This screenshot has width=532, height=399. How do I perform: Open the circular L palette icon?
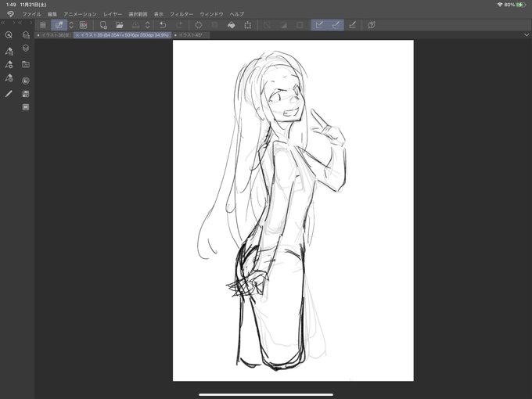tap(26, 81)
